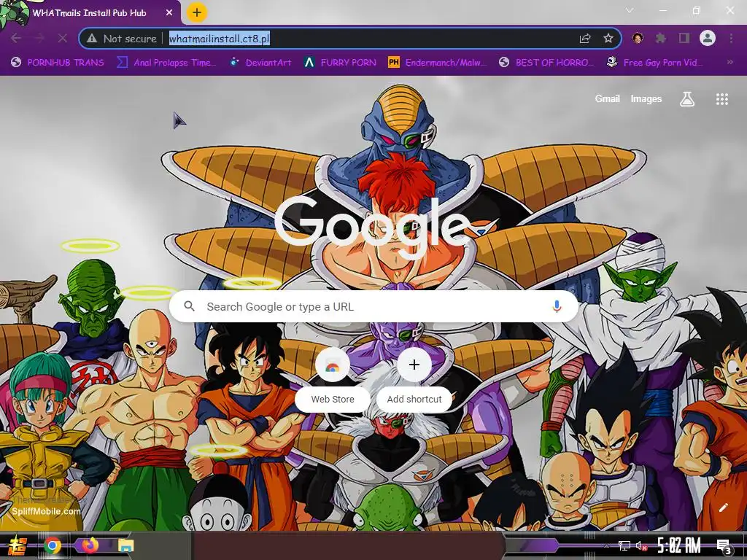Go forward to next page

tap(39, 38)
